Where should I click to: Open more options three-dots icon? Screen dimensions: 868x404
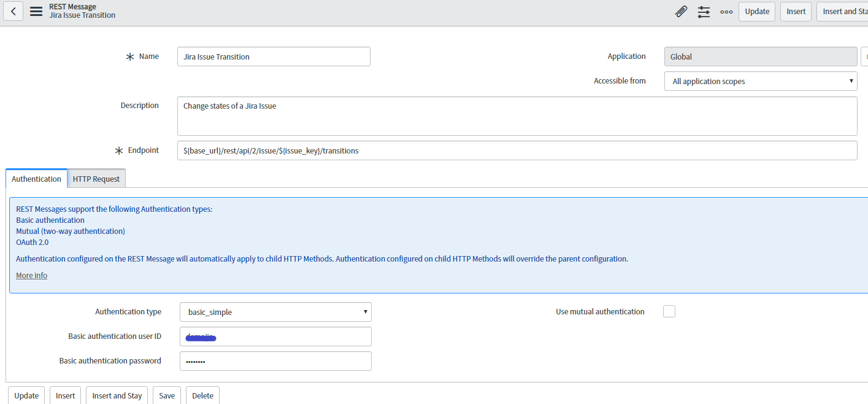[x=726, y=12]
